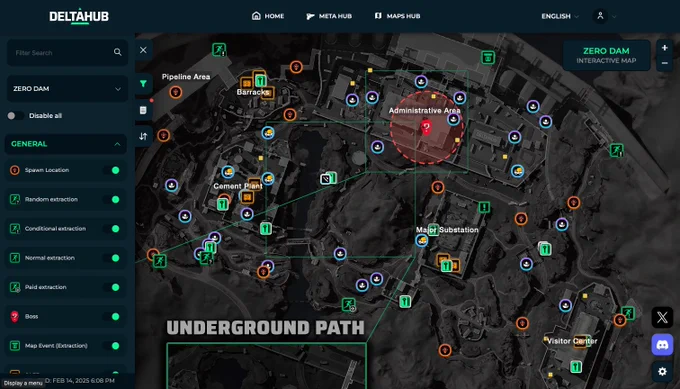Image resolution: width=680 pixels, height=389 pixels.
Task: Open the Discord link button
Action: click(x=662, y=345)
